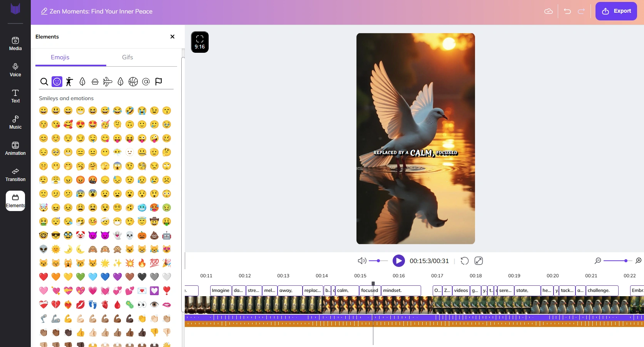This screenshot has width=644, height=347.
Task: Zoom out the timeline
Action: click(598, 261)
